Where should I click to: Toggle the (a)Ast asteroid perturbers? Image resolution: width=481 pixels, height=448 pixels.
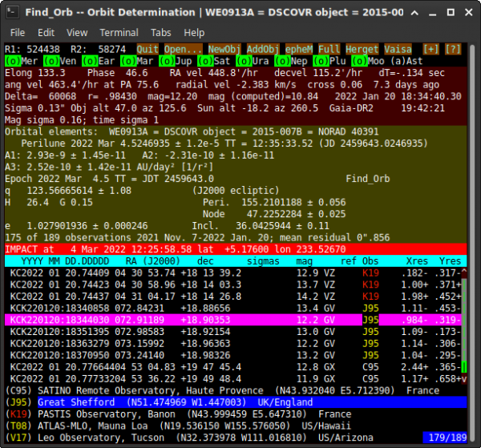pyautogui.click(x=406, y=61)
